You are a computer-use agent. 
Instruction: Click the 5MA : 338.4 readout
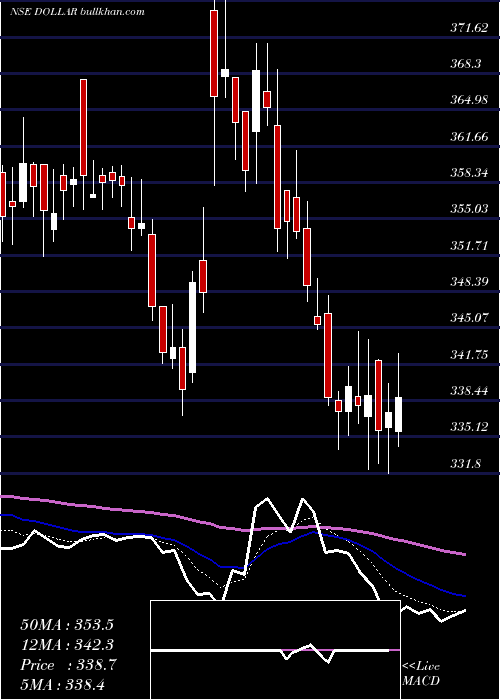tap(62, 684)
